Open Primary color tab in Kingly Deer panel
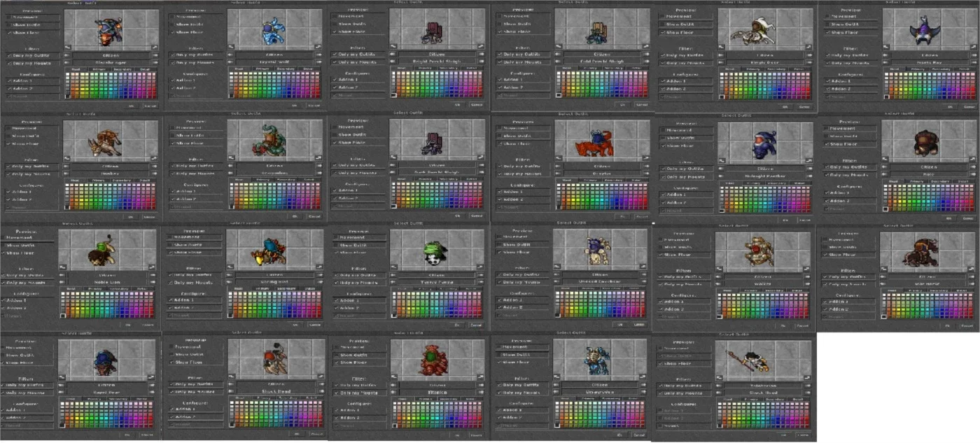 tap(753, 69)
